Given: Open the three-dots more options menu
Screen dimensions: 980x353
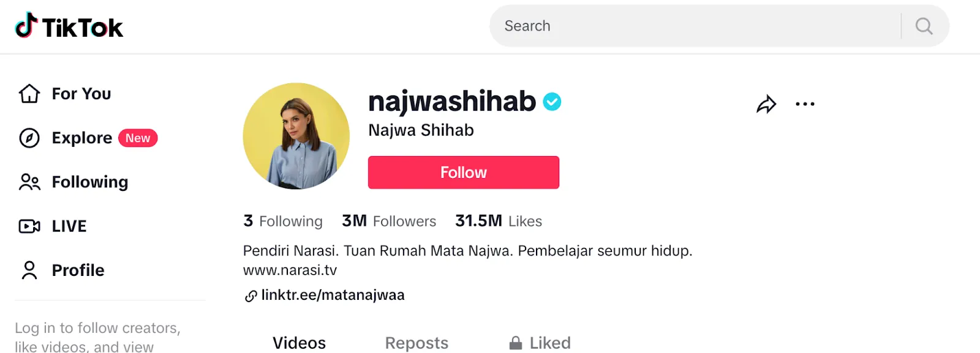Looking at the screenshot, I should point(805,104).
